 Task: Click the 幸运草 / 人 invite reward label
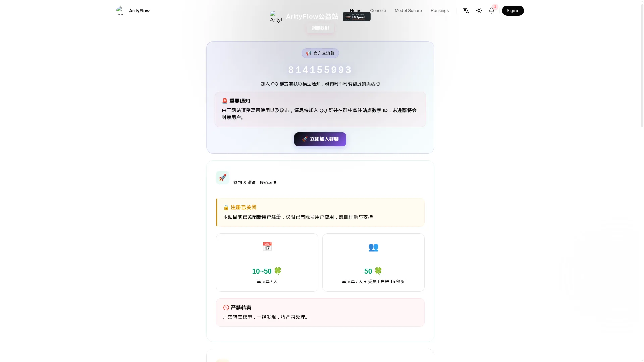(373, 282)
